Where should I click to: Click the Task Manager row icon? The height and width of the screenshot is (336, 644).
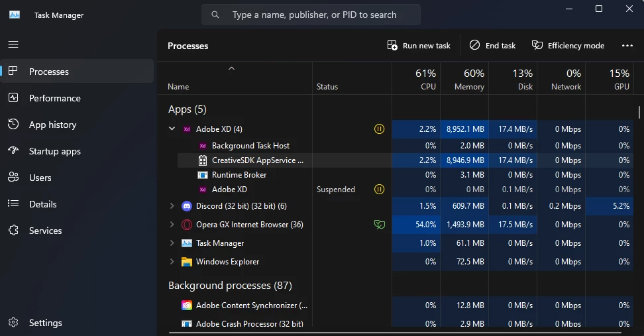pyautogui.click(x=187, y=243)
